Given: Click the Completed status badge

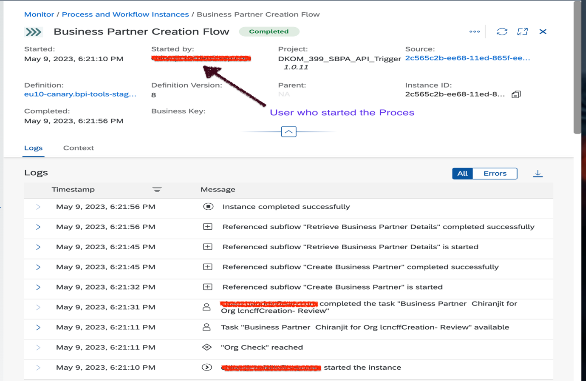Looking at the screenshot, I should pos(269,31).
